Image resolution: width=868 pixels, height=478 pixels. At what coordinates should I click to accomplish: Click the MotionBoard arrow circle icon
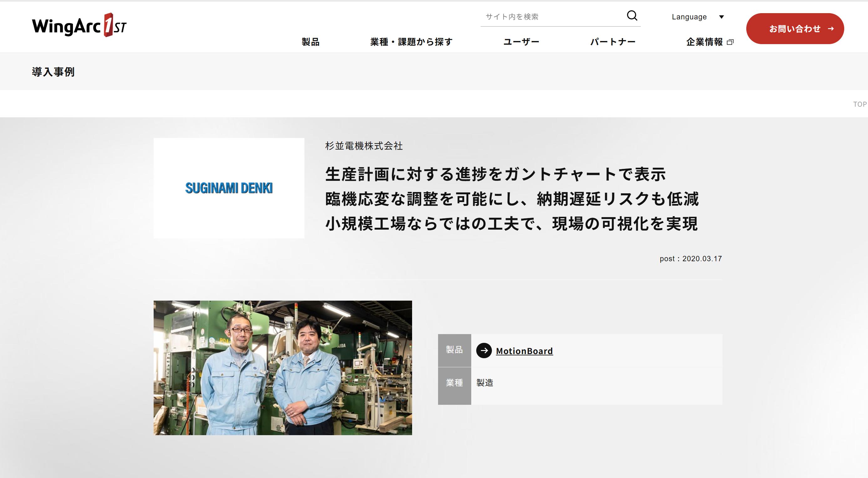pos(484,351)
